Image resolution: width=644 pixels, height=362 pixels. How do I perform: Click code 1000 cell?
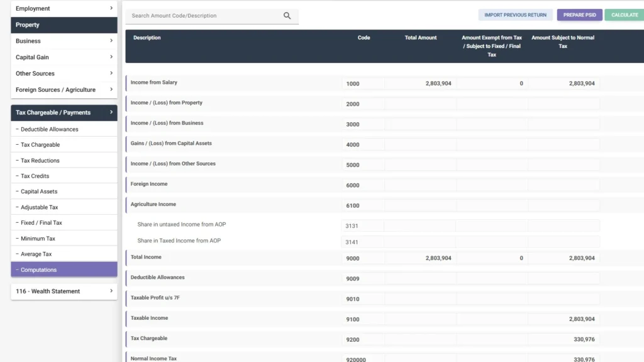pyautogui.click(x=363, y=84)
